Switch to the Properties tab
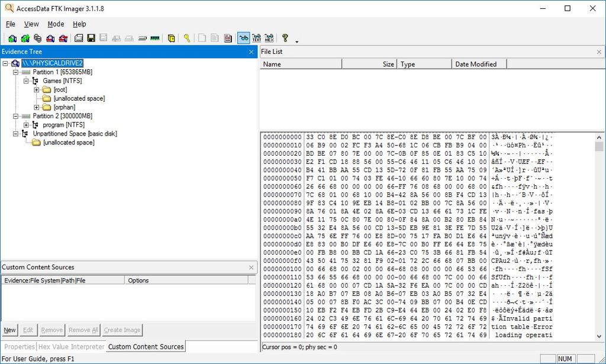This screenshot has width=606, height=364. [20, 347]
